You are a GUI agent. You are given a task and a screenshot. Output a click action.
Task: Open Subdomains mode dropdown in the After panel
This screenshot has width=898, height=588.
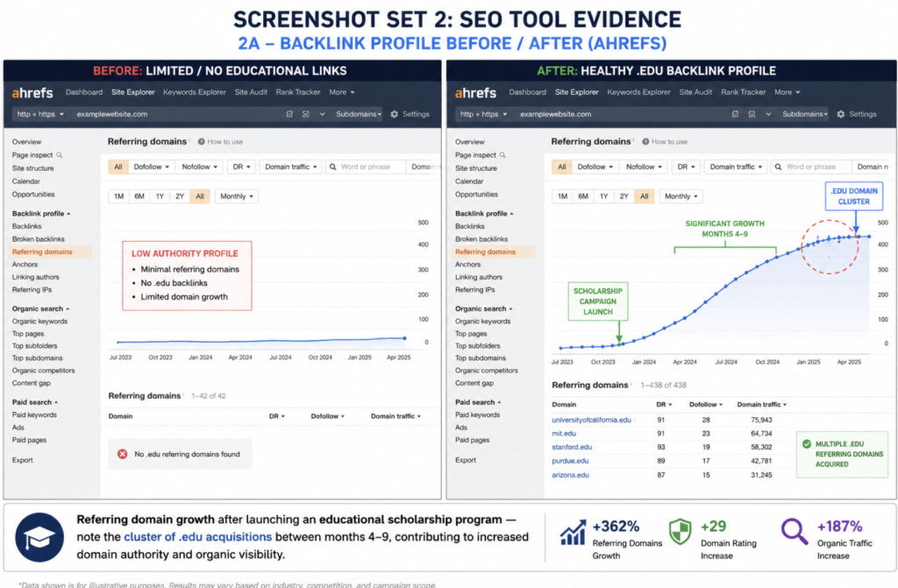tap(805, 114)
